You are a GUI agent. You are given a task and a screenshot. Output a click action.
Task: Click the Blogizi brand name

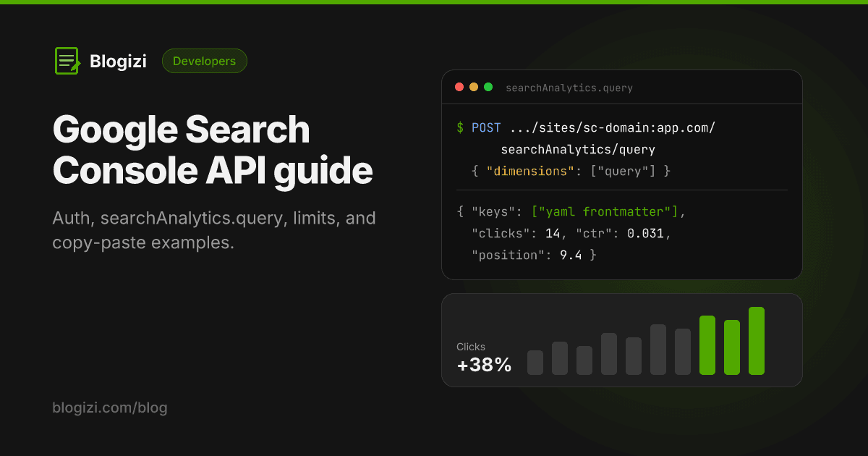pos(118,62)
